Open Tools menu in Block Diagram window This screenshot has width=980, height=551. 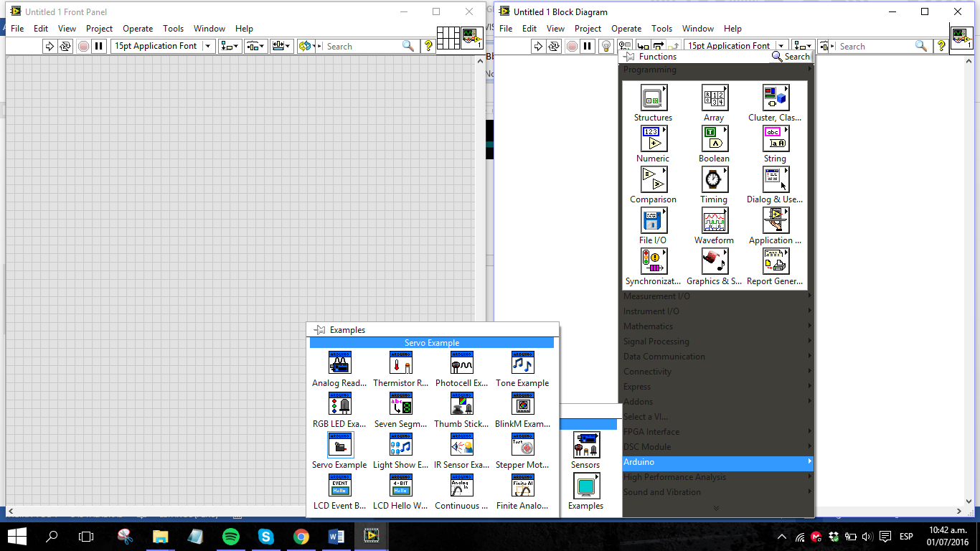tap(661, 29)
